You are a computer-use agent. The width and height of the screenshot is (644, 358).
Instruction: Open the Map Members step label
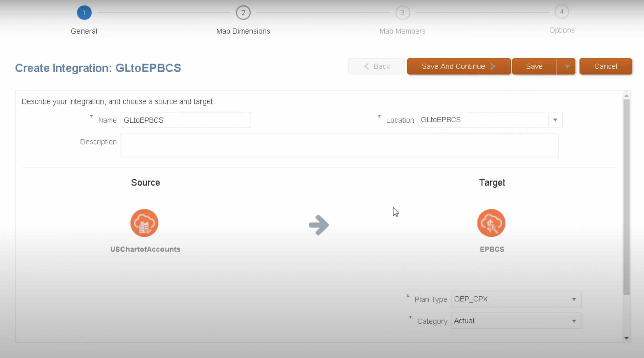pyautogui.click(x=402, y=31)
